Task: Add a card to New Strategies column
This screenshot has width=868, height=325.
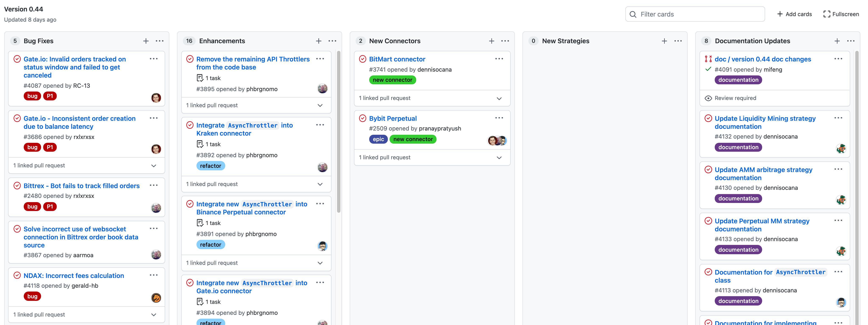Action: click(x=665, y=41)
